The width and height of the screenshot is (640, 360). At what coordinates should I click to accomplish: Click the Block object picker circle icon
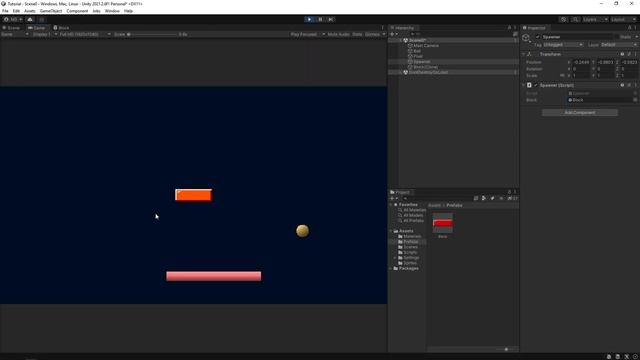tap(635, 100)
